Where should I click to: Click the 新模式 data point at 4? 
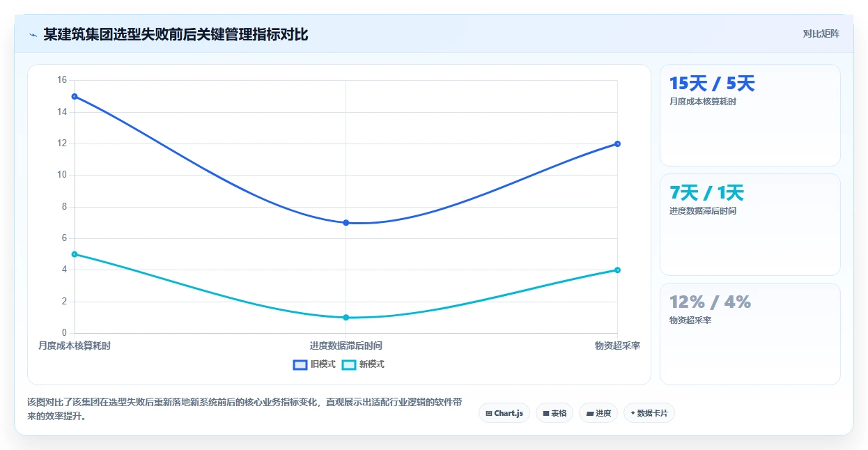pos(617,270)
